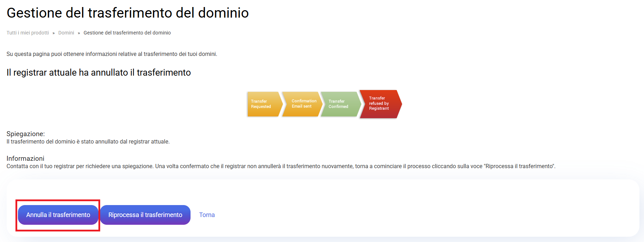This screenshot has height=242, width=644.
Task: Click the first breadcrumb separator after Tutti i miei prodotti
Action: pos(53,33)
